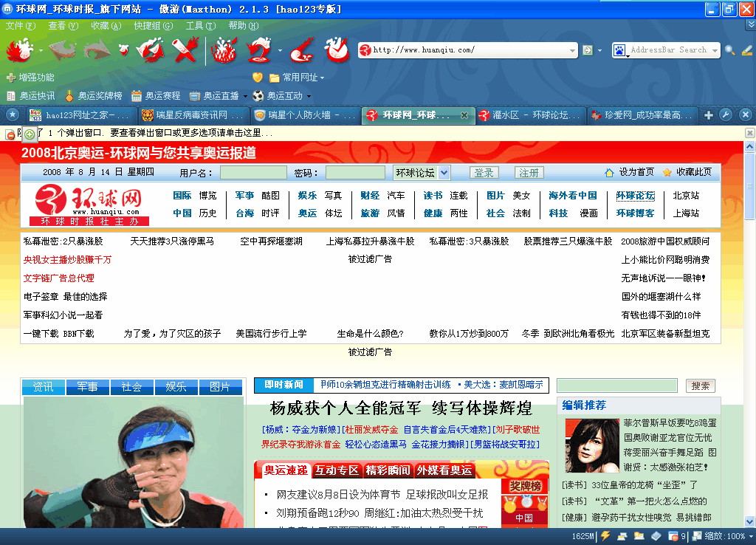Click the forward arrow toolbar icon
756x545 pixels.
[x=97, y=49]
